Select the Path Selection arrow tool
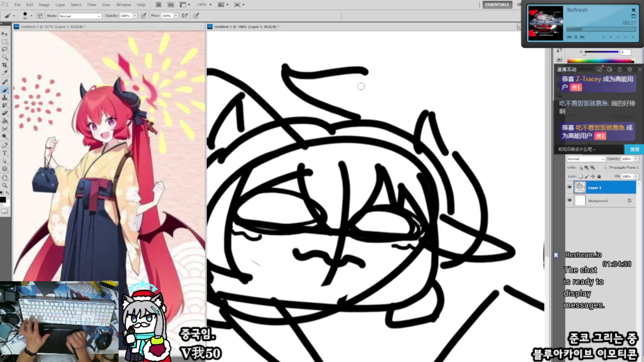The image size is (644, 362). [x=5, y=161]
